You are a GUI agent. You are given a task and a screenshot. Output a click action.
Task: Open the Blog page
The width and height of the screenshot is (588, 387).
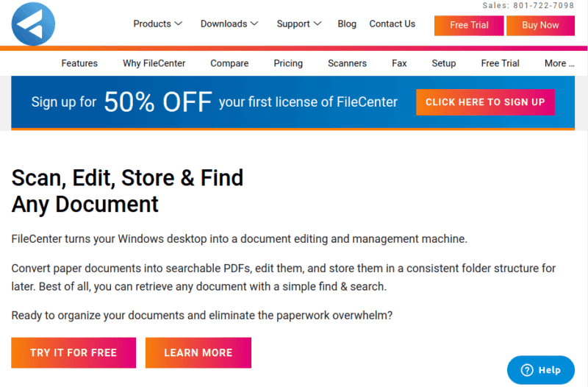coord(347,24)
